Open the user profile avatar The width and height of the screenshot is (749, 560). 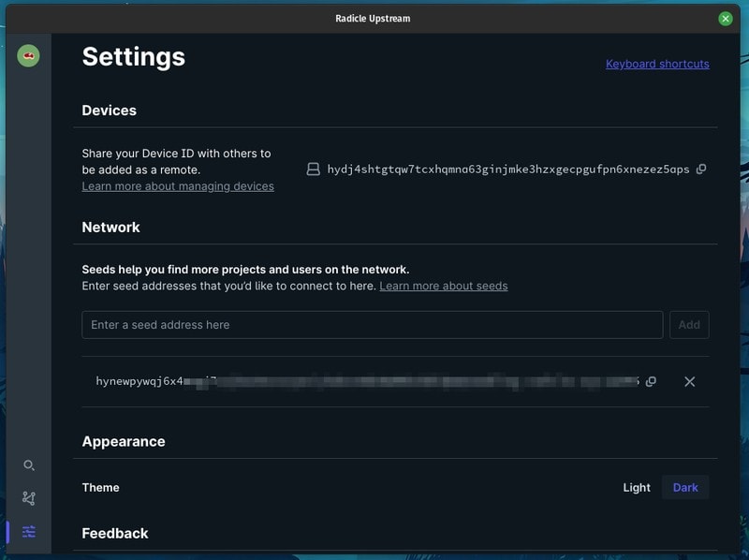pos(28,56)
